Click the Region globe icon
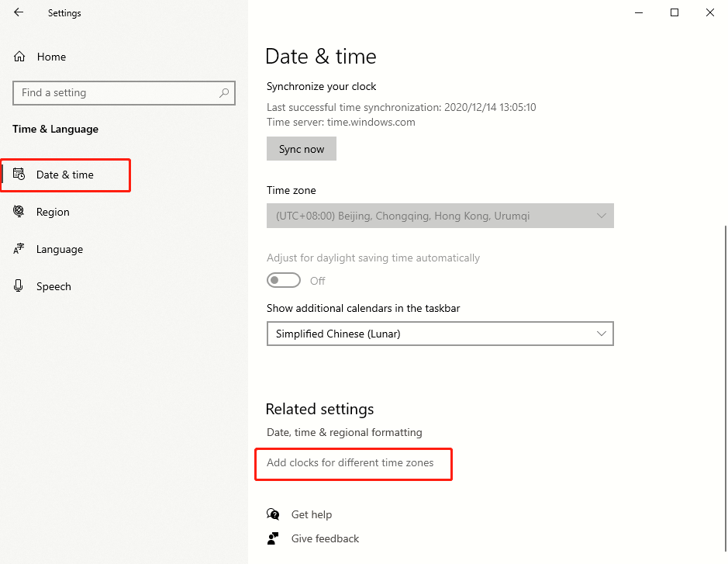Viewport: 728px width, 564px height. point(19,211)
